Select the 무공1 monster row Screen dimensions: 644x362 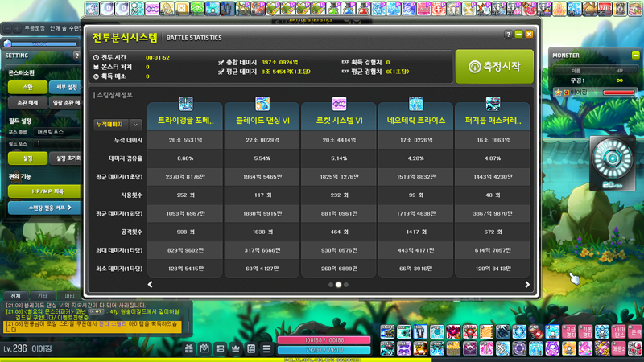594,80
